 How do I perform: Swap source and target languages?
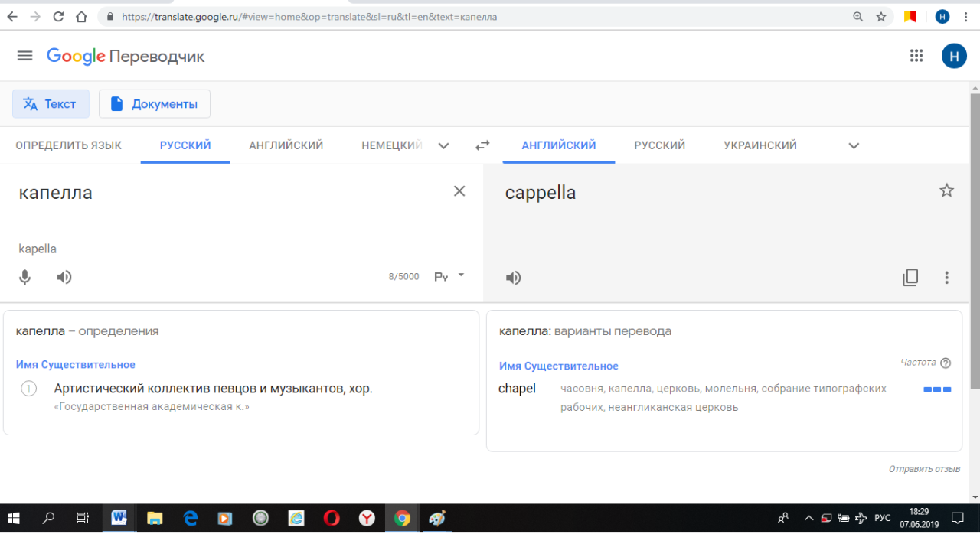(x=482, y=145)
